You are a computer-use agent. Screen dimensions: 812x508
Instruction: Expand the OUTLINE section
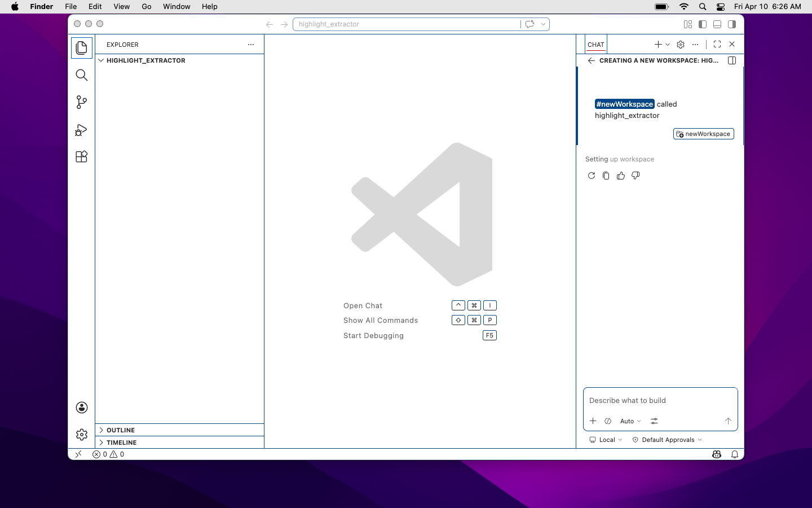point(120,430)
